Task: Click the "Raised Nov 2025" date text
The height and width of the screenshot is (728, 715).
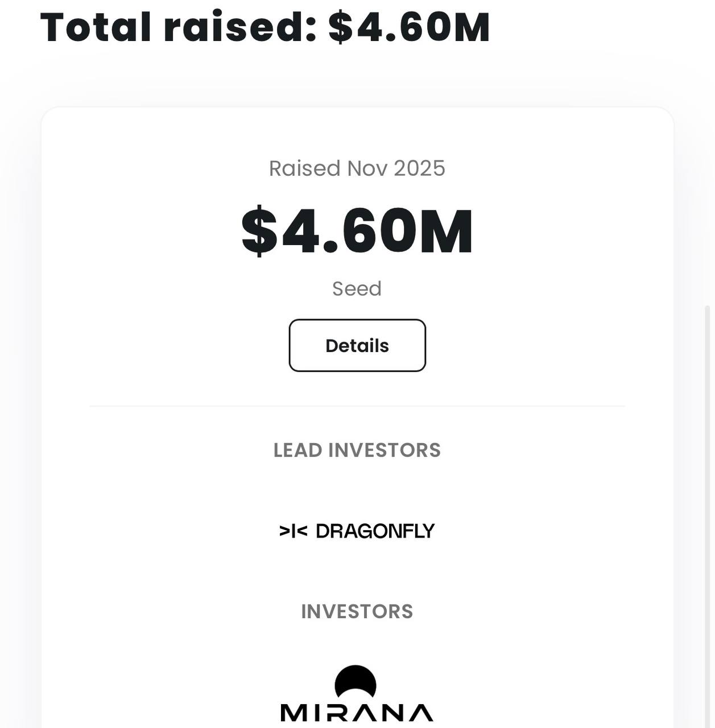Action: pyautogui.click(x=357, y=168)
